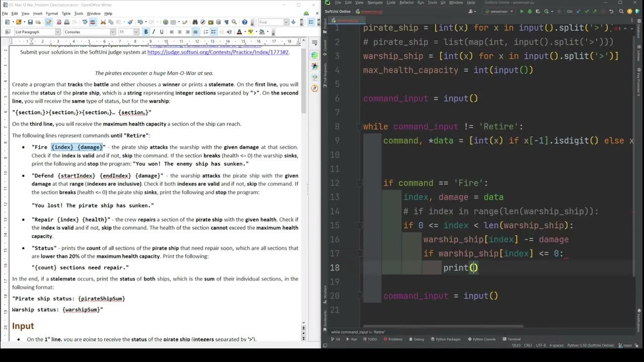This screenshot has height=362, width=644.
Task: Align text left in Writer
Action: point(172,32)
